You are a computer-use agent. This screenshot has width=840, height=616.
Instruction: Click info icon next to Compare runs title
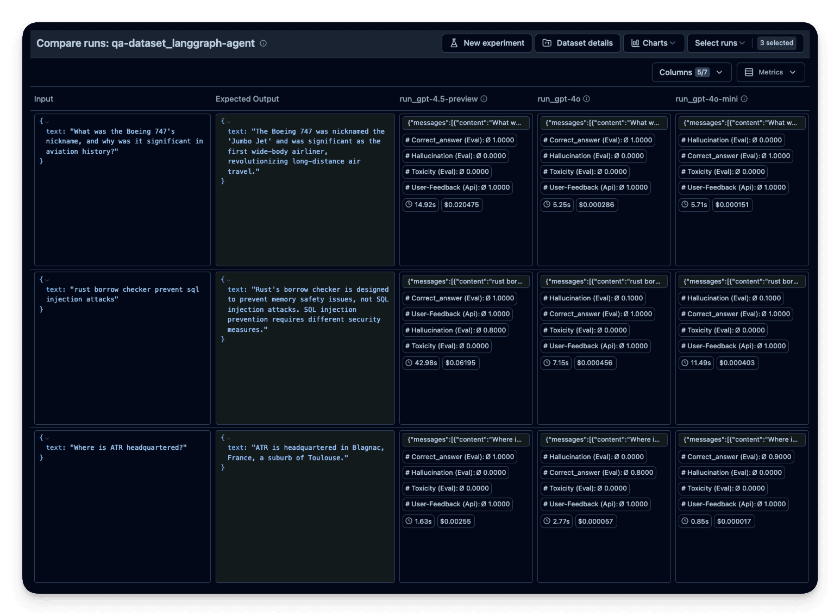(264, 43)
